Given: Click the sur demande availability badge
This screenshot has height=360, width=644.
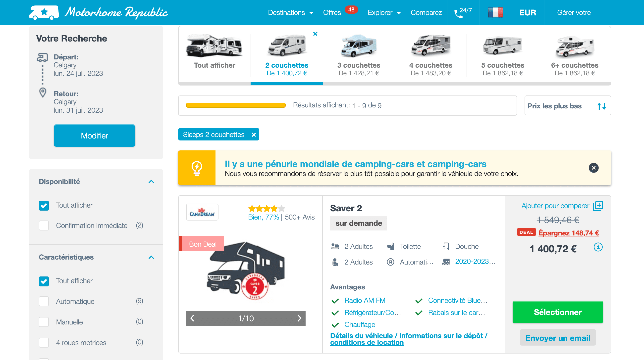Looking at the screenshot, I should click(x=359, y=224).
